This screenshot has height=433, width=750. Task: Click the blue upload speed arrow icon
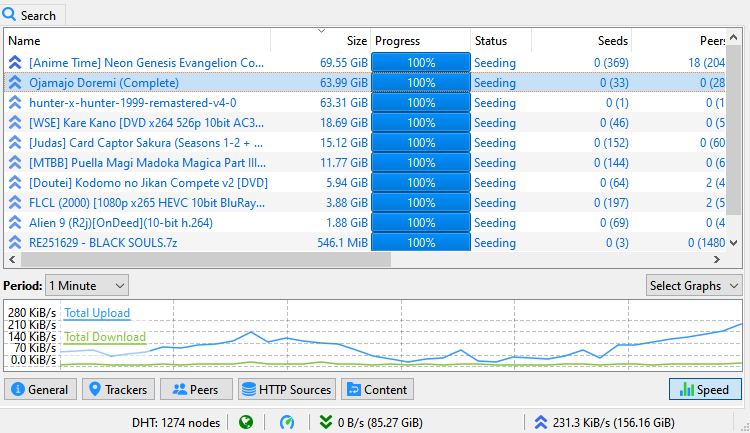pos(540,422)
